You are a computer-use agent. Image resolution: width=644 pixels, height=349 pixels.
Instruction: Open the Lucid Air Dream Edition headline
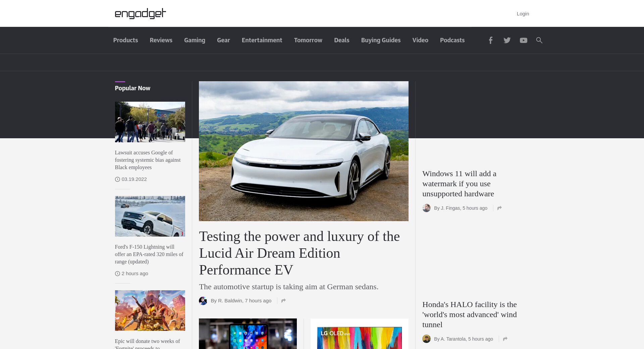pyautogui.click(x=299, y=253)
